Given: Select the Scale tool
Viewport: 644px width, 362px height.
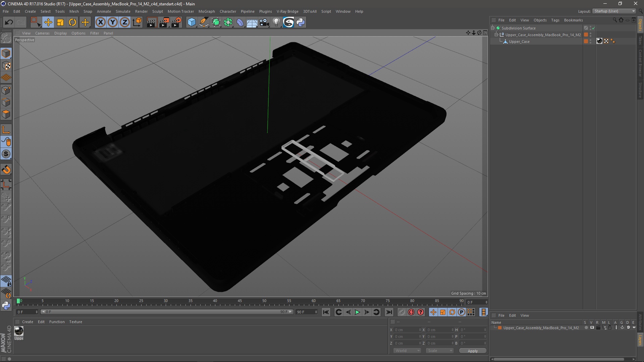Looking at the screenshot, I should pos(60,22).
